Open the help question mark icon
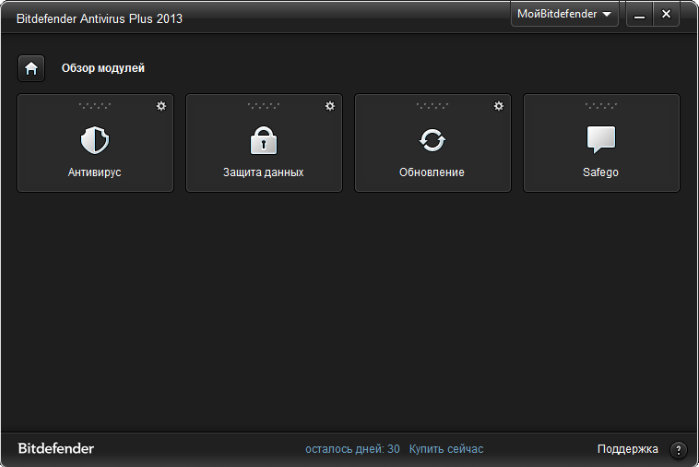 678,450
